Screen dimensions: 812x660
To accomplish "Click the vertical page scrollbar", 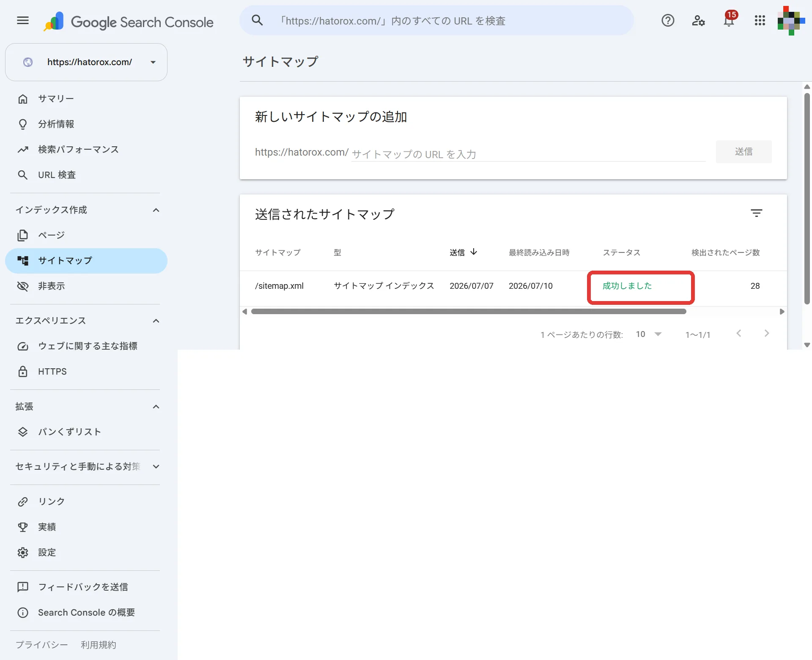I will (807, 199).
